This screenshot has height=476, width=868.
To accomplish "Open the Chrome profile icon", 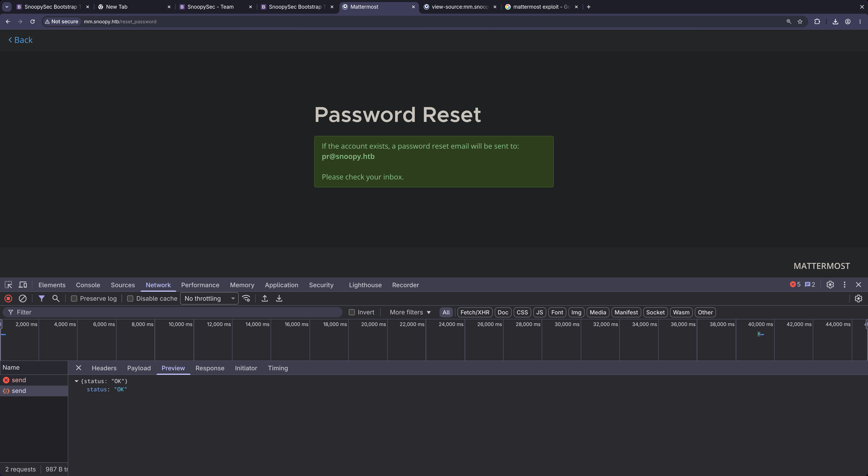I will [848, 21].
